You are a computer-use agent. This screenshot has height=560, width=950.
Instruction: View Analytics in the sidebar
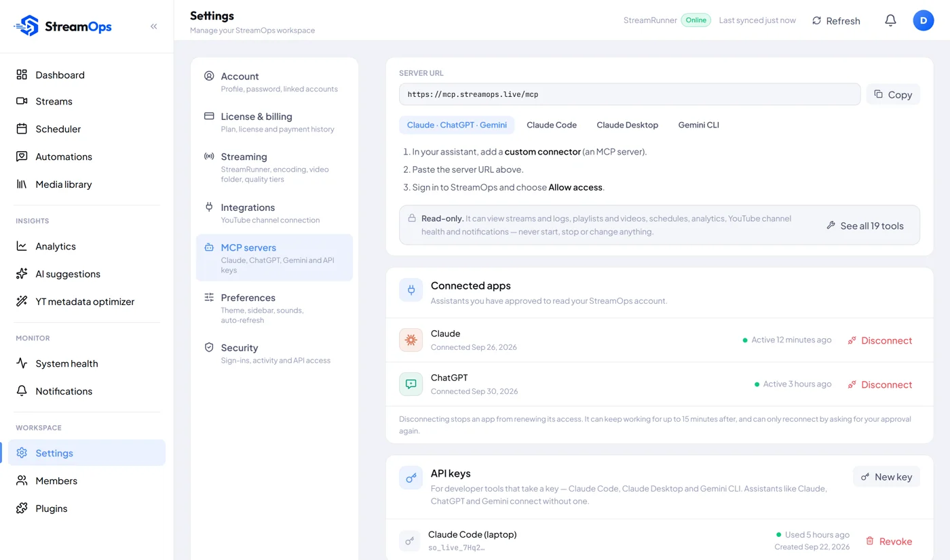(x=87, y=246)
